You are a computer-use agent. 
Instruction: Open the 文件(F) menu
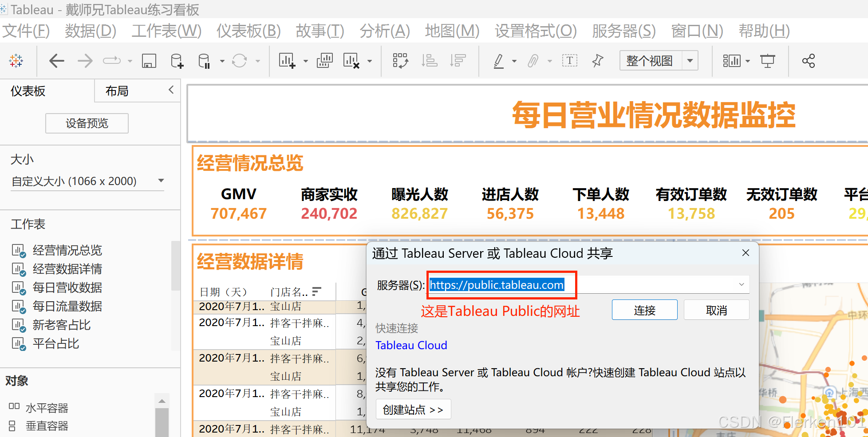(26, 31)
